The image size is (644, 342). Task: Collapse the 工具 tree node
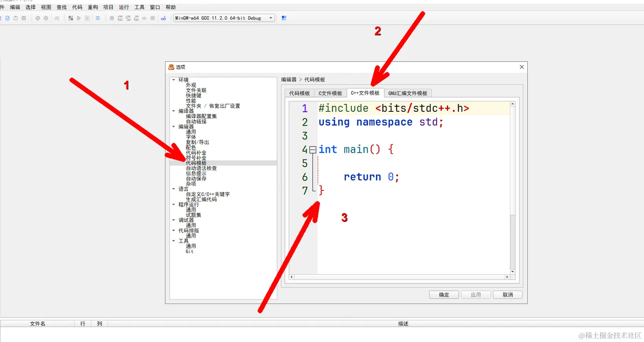point(173,241)
